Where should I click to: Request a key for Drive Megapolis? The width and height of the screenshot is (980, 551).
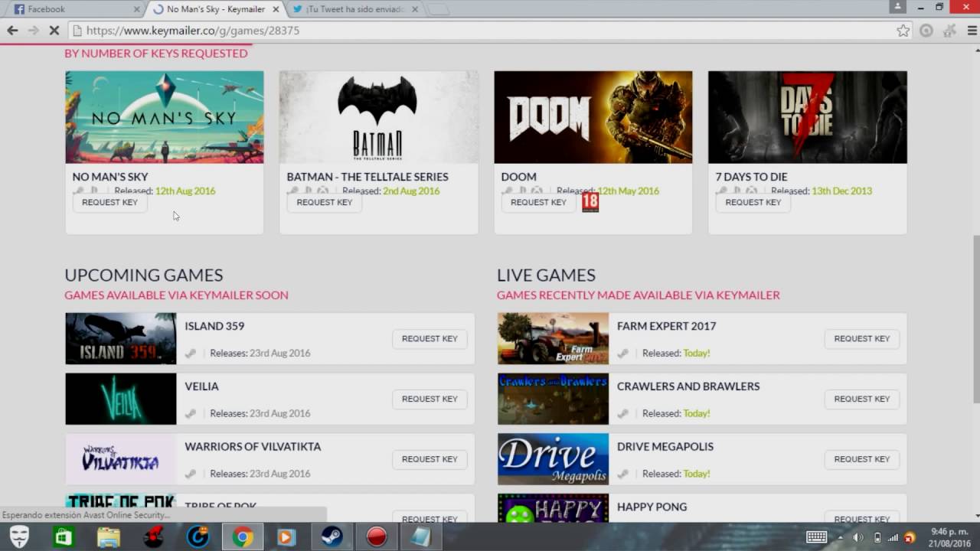862,459
